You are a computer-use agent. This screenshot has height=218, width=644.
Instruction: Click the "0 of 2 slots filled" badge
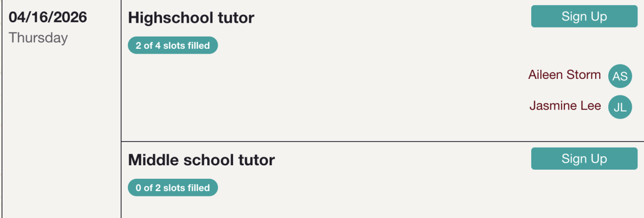173,188
